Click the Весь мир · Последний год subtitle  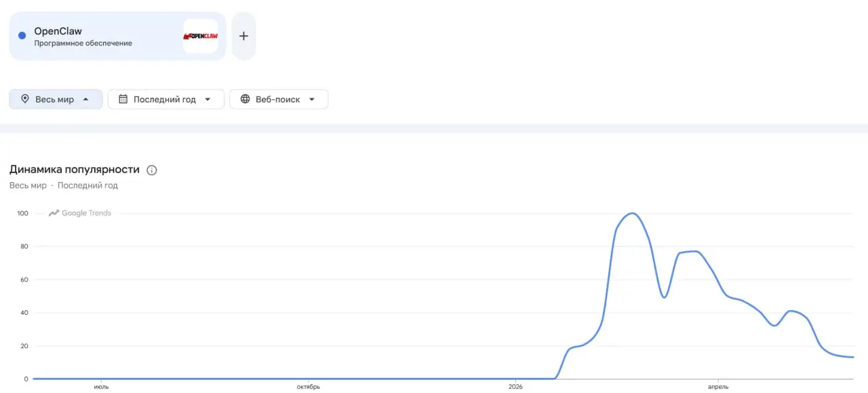(x=64, y=185)
